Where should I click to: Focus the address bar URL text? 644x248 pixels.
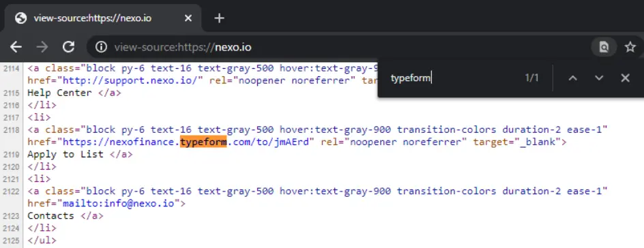click(183, 48)
